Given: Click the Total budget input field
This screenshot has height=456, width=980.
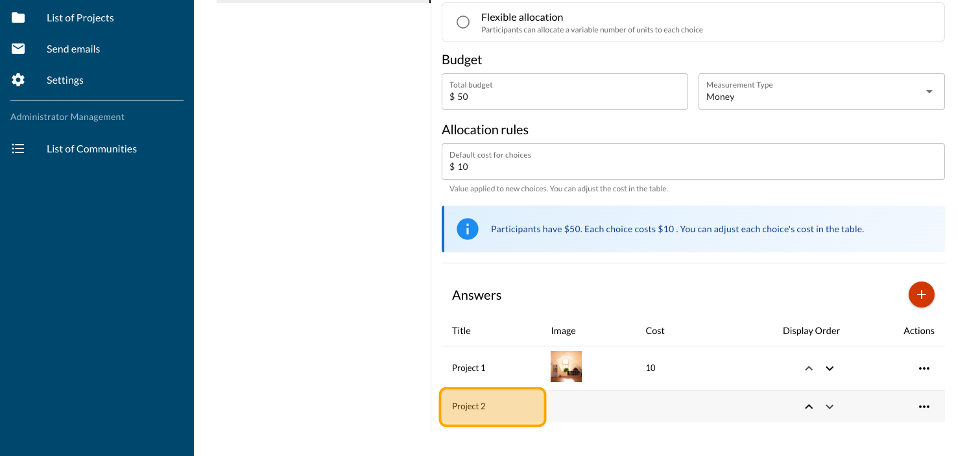Looking at the screenshot, I should tap(564, 97).
